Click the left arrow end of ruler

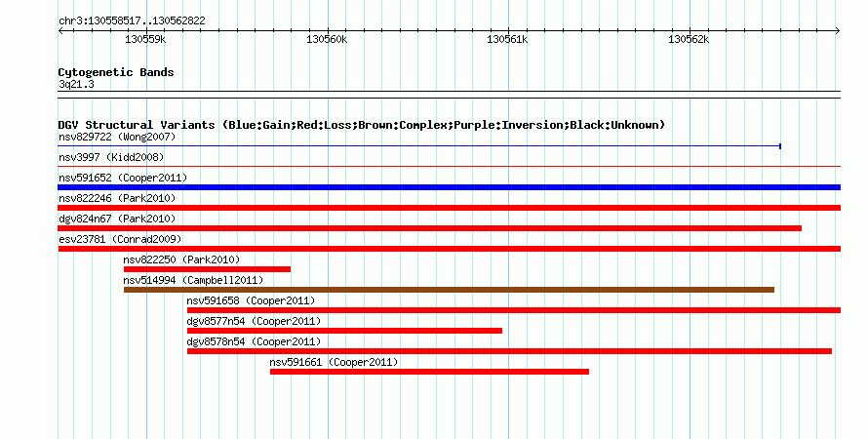click(x=60, y=31)
